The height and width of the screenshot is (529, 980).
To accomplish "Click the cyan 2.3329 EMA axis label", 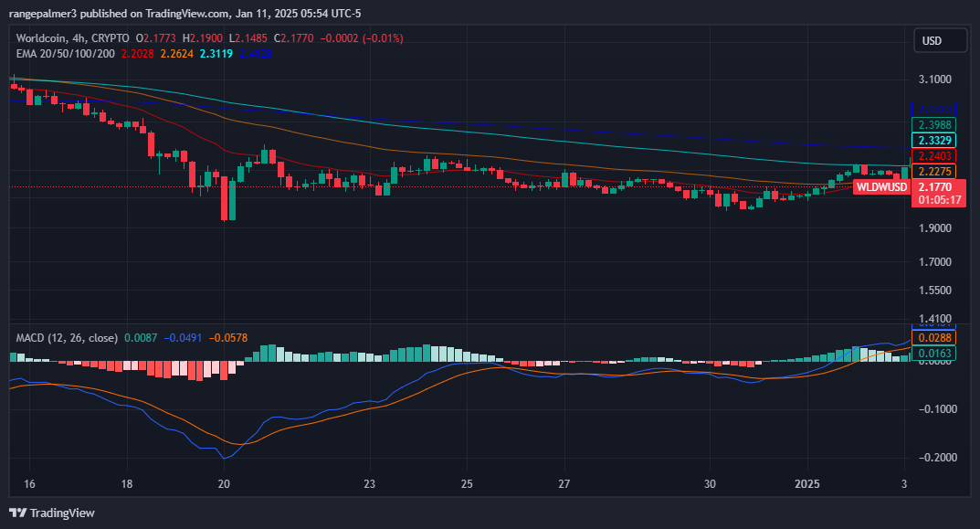I will pos(937,141).
